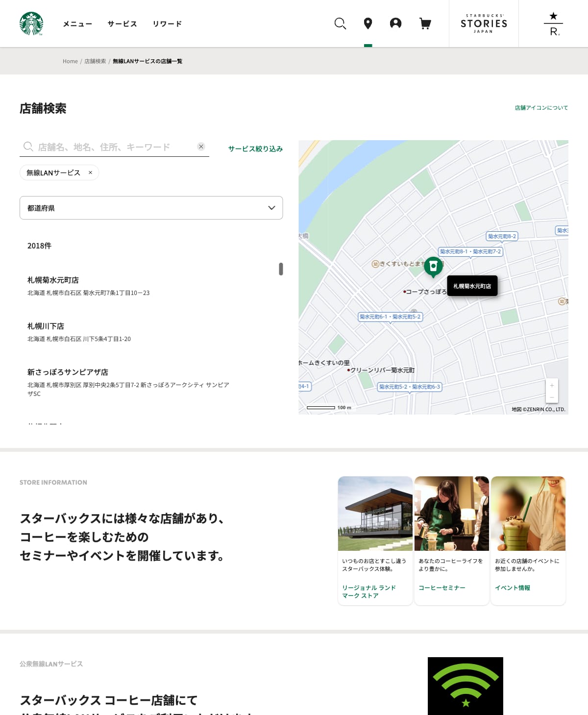Image resolution: width=588 pixels, height=715 pixels.
Task: Click the Wi-Fi service logo image
Action: (x=465, y=686)
